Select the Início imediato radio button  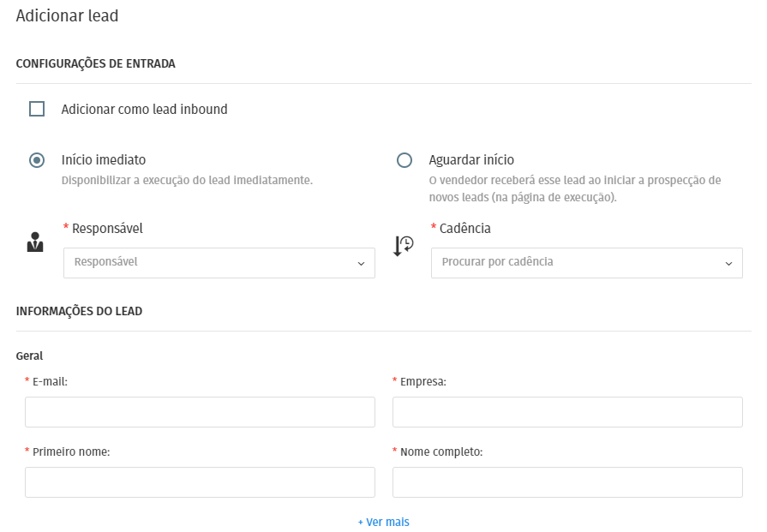[x=37, y=160]
